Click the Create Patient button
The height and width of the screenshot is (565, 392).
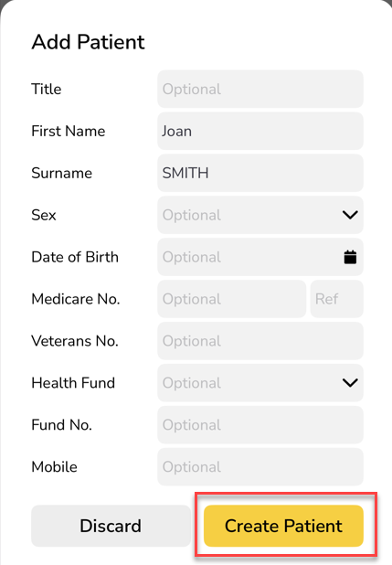(x=283, y=526)
